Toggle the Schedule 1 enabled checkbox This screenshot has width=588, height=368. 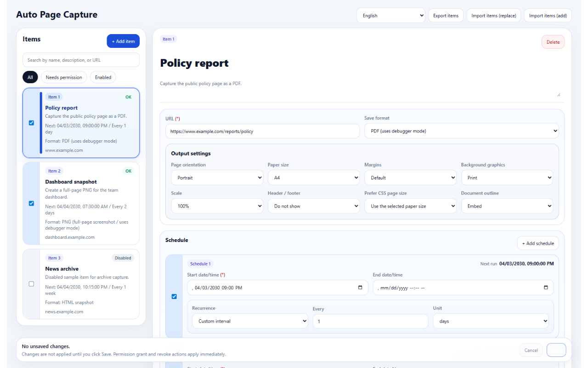(x=174, y=296)
